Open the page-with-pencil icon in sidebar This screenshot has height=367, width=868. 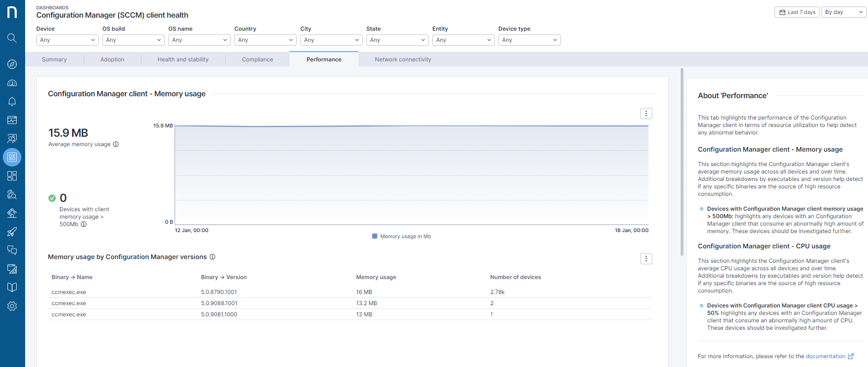(12, 269)
